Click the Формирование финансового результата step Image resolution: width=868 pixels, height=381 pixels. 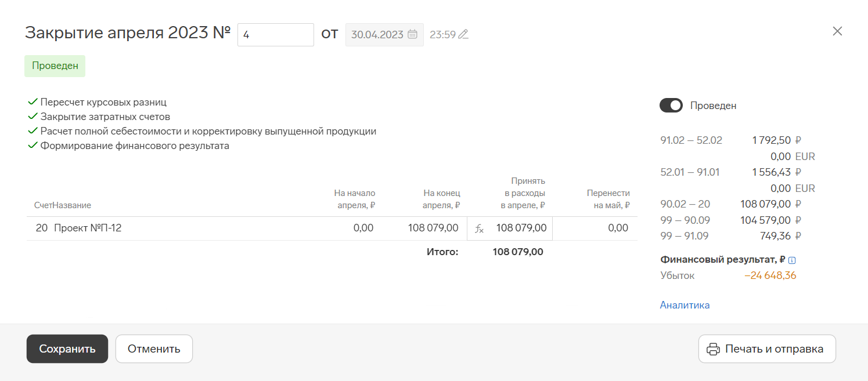134,146
